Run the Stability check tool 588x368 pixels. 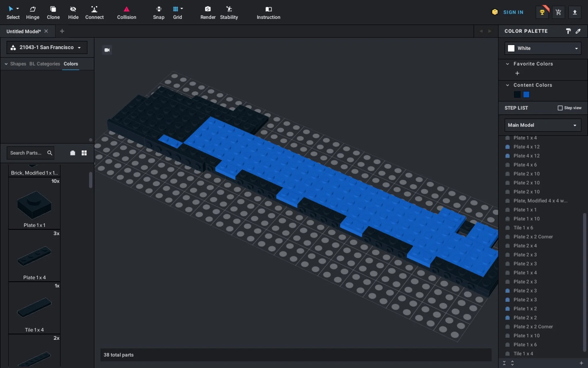pos(229,13)
